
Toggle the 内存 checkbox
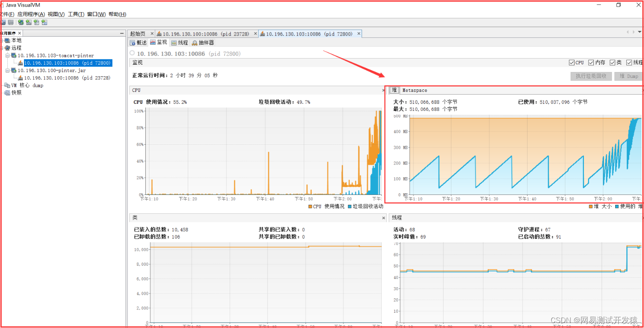click(x=591, y=63)
